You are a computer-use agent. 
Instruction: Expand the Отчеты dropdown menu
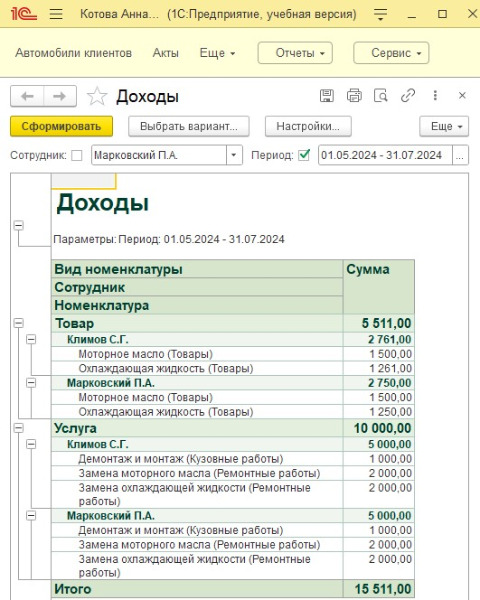(x=295, y=53)
